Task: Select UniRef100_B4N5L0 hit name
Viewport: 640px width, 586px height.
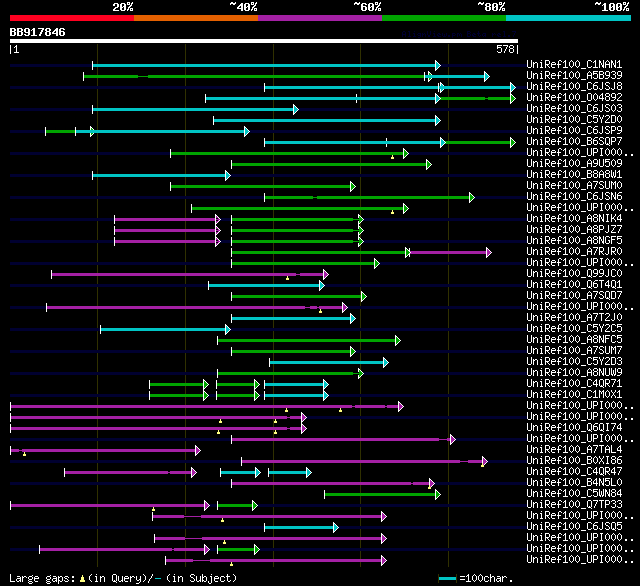Action: (x=574, y=483)
